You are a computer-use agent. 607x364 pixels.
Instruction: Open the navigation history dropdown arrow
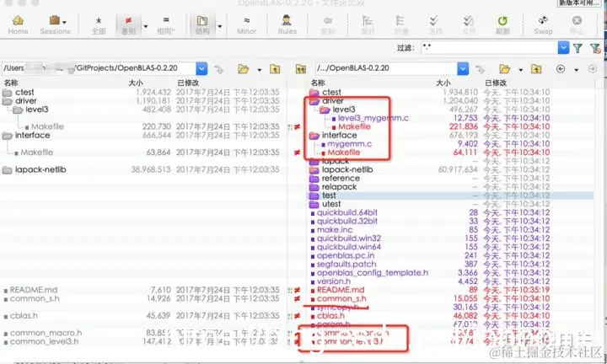click(x=576, y=70)
